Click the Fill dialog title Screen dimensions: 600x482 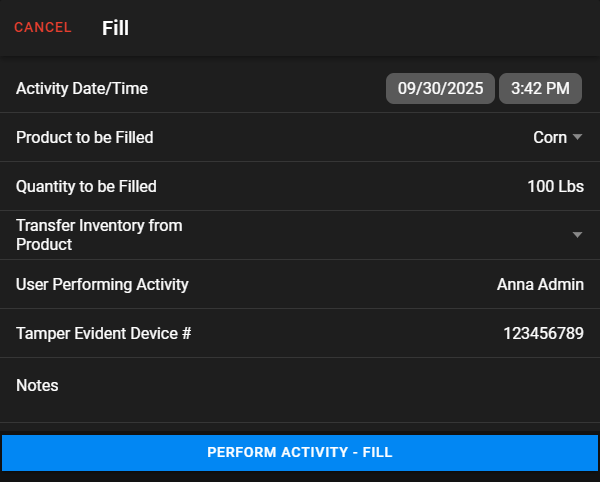coord(115,28)
